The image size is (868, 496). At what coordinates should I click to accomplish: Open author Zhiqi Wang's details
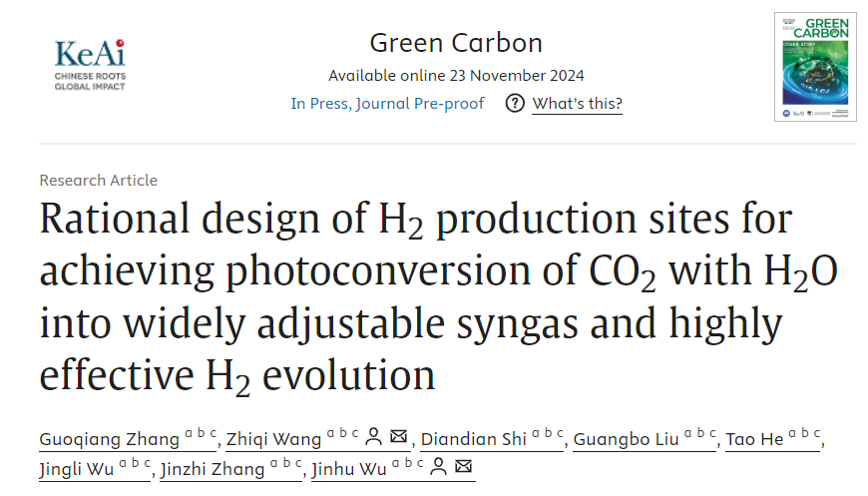[273, 438]
